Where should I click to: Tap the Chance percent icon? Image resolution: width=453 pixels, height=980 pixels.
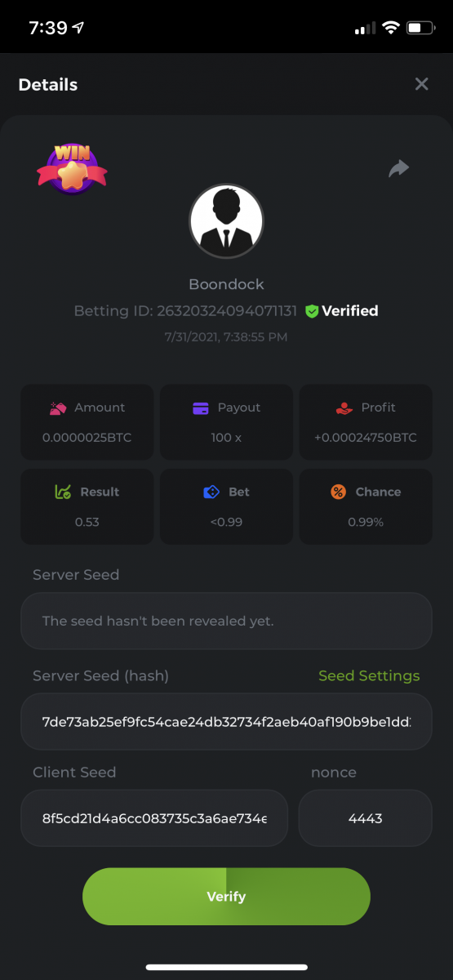tap(338, 492)
